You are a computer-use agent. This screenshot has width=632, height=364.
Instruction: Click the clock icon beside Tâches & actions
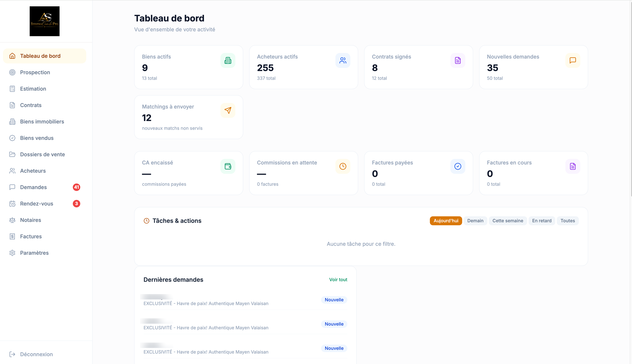[146, 221]
